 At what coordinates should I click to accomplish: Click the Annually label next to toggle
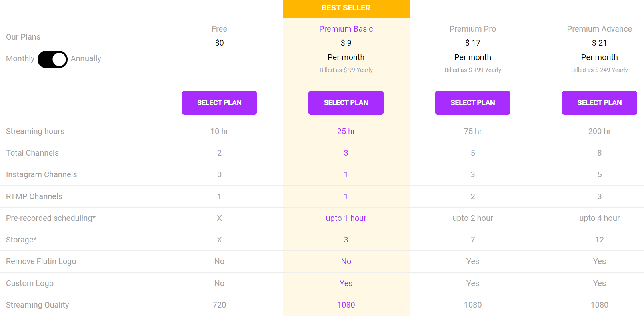point(86,59)
